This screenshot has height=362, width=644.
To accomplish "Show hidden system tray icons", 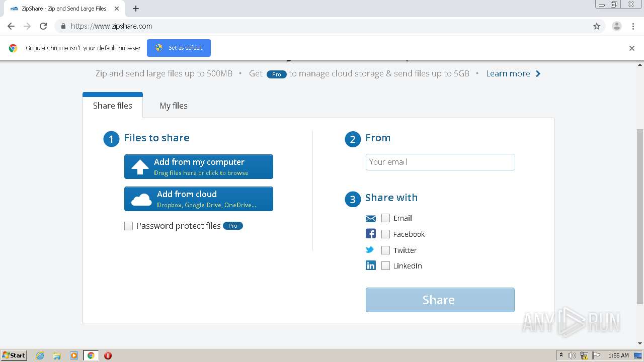I will pyautogui.click(x=561, y=355).
